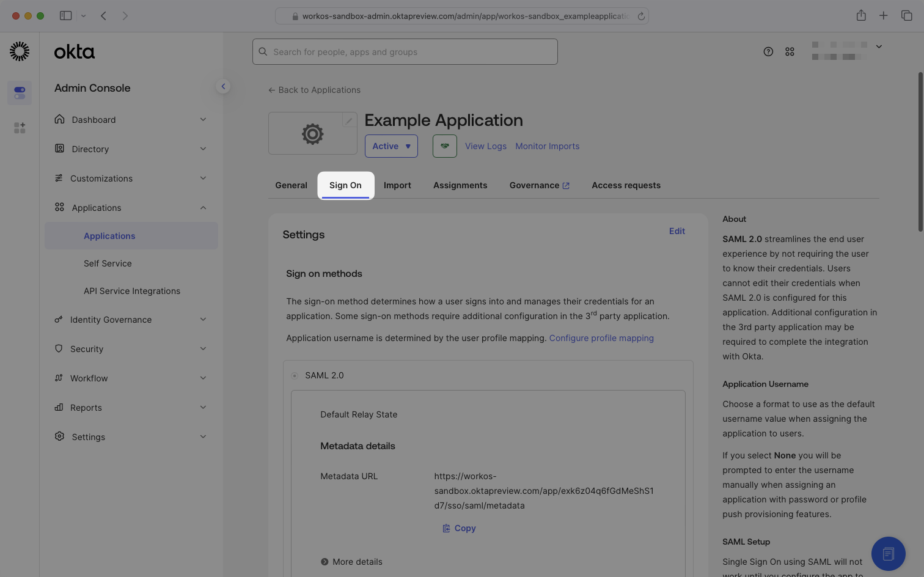Expand the Workflow menu chevron
The width and height of the screenshot is (924, 577).
[203, 378]
